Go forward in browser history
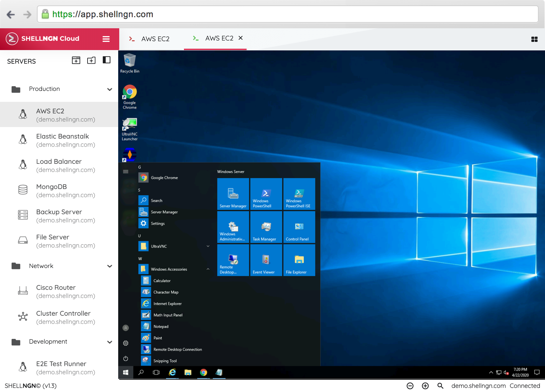This screenshot has width=545, height=392. point(27,14)
